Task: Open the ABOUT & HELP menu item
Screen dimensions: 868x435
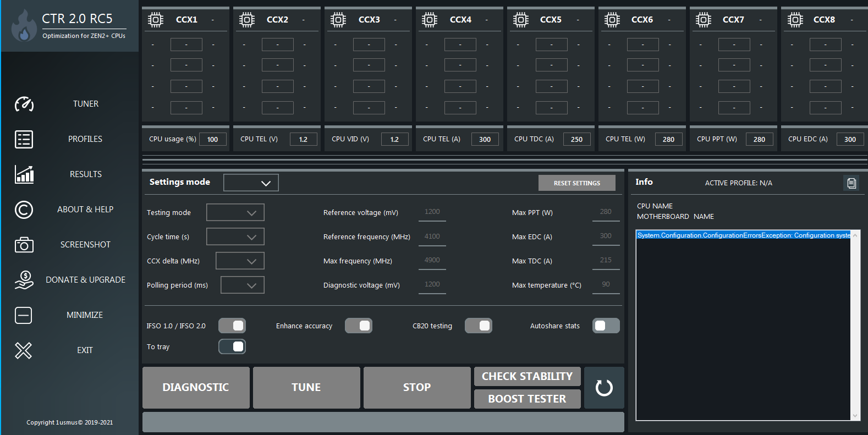Action: click(85, 210)
